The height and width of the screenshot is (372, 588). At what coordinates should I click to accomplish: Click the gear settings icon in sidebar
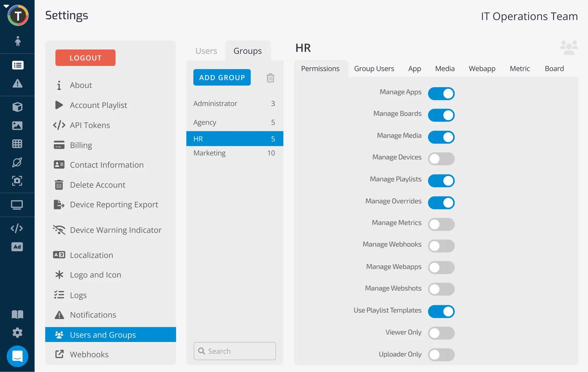click(17, 333)
